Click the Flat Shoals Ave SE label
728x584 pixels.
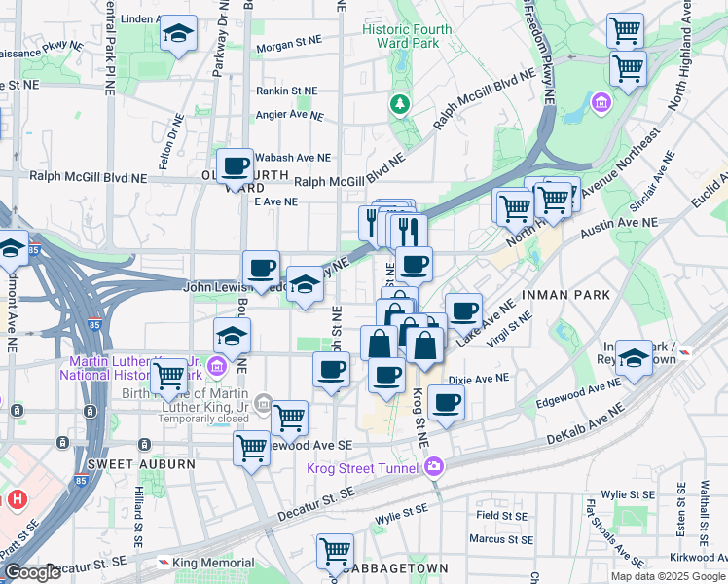[615, 533]
